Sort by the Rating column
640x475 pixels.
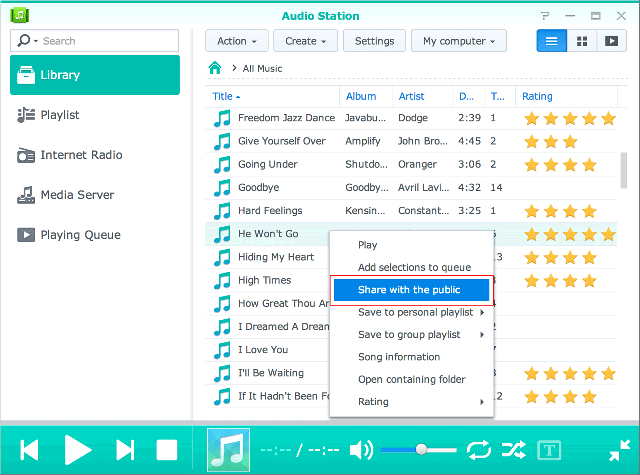pos(567,97)
